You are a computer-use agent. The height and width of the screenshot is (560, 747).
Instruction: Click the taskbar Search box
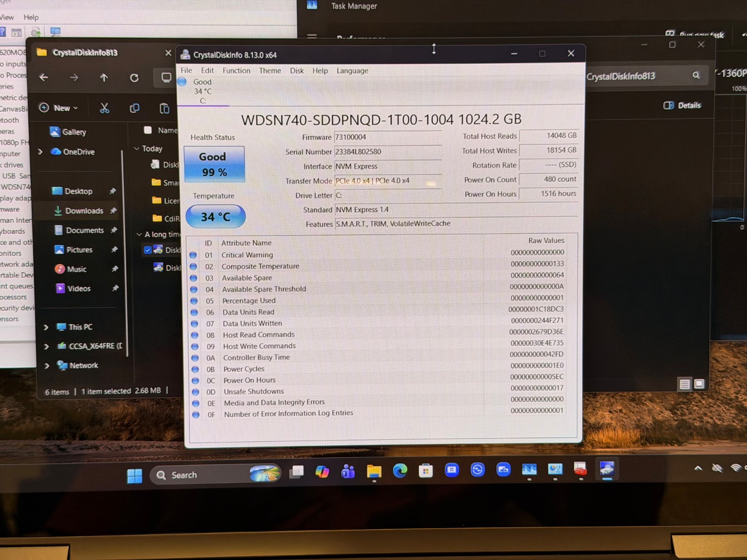[x=216, y=475]
